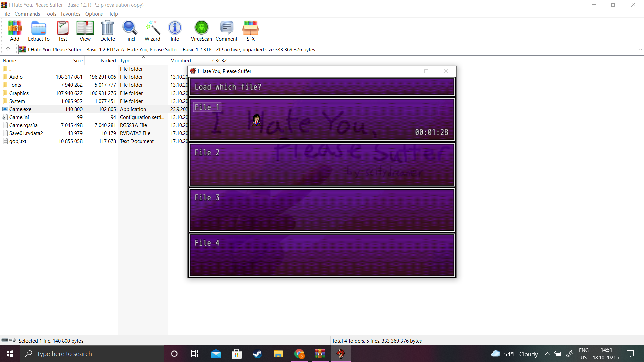The image size is (644, 362).
Task: Minimize the I Hate You game window
Action: (407, 71)
